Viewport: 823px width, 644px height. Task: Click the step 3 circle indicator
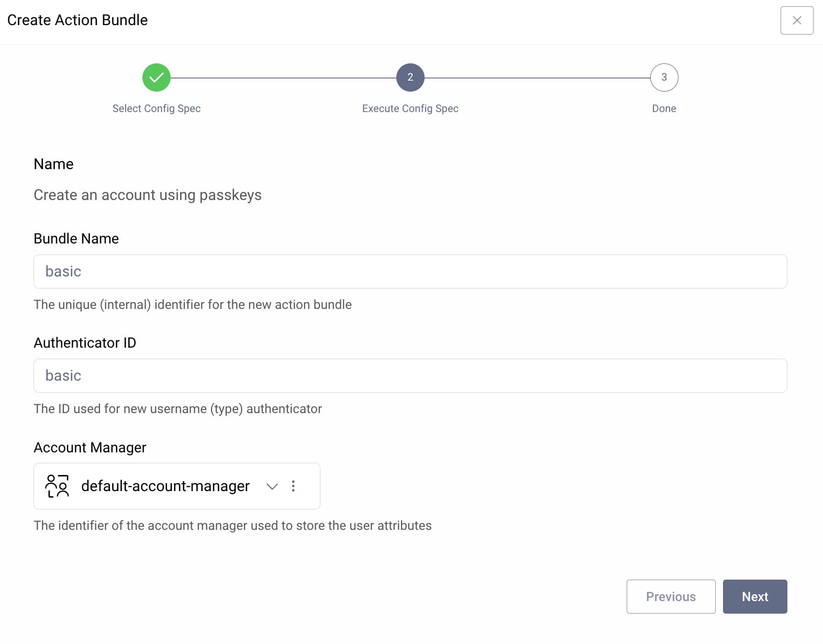click(664, 77)
